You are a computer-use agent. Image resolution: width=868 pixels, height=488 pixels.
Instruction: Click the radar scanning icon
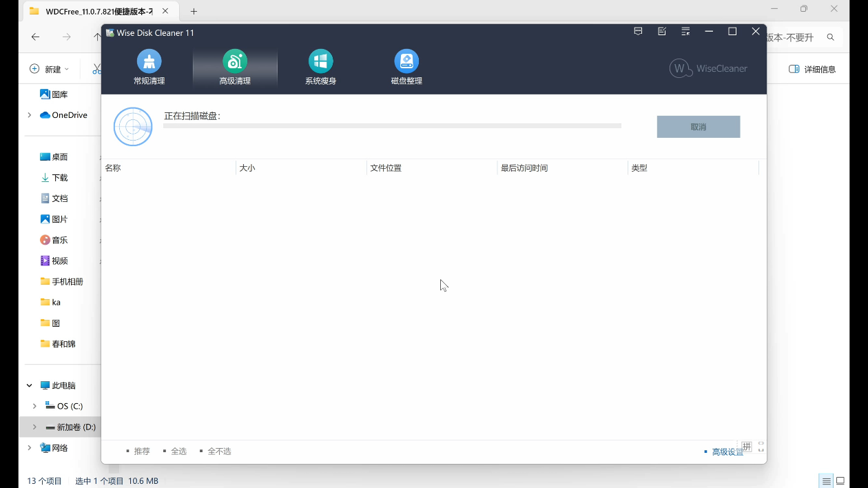click(x=133, y=127)
